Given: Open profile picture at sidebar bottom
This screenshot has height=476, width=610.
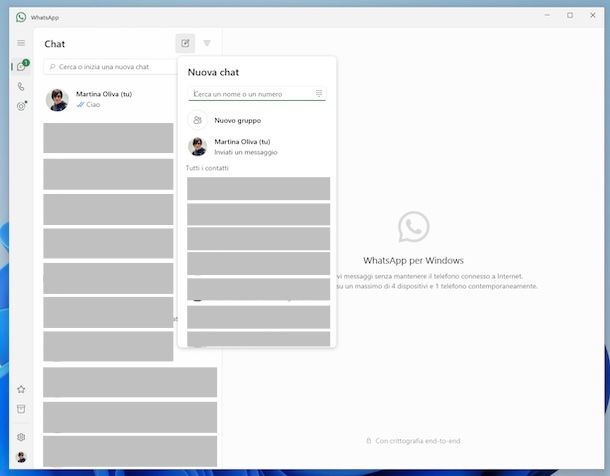Looking at the screenshot, I should [21, 457].
